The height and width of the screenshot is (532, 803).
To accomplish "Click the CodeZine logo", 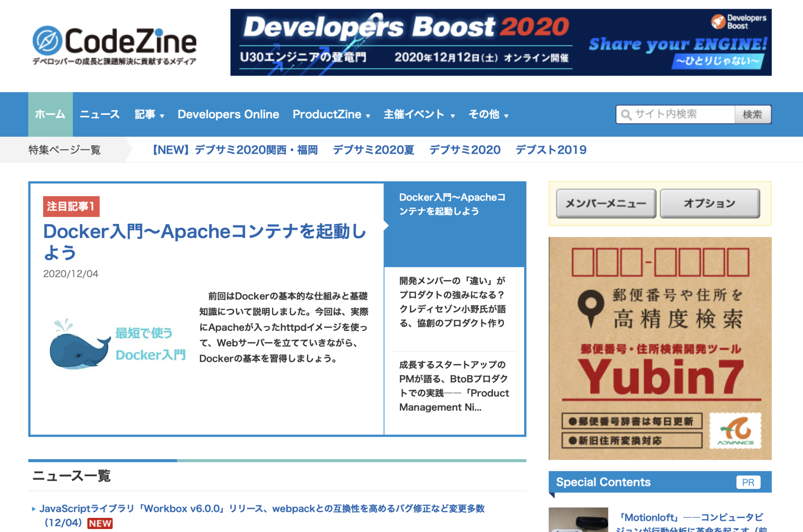I will [x=114, y=41].
